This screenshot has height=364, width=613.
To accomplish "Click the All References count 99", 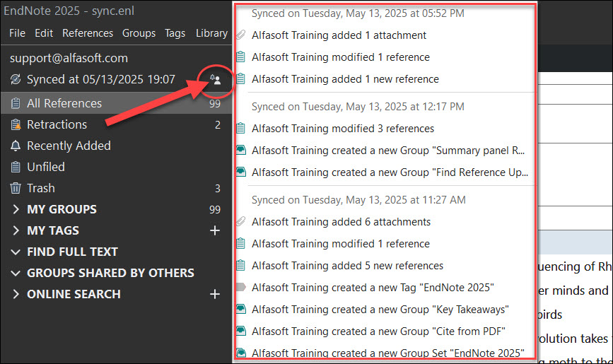I will tap(215, 104).
